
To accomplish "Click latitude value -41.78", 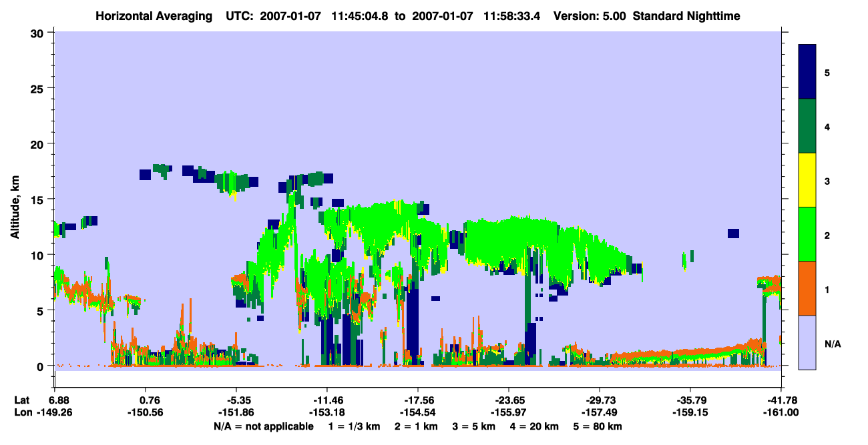I will pyautogui.click(x=781, y=400).
